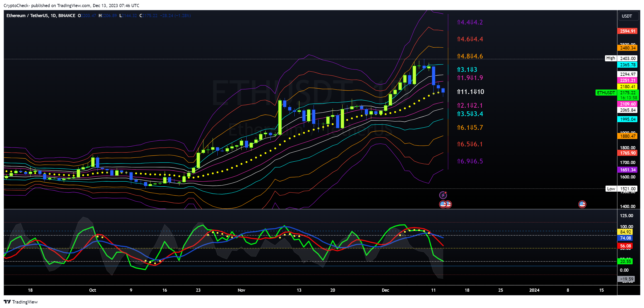Click the 1700.00 tick on price scale
Image resolution: width=644 pixels, height=308 pixels.
[628, 162]
